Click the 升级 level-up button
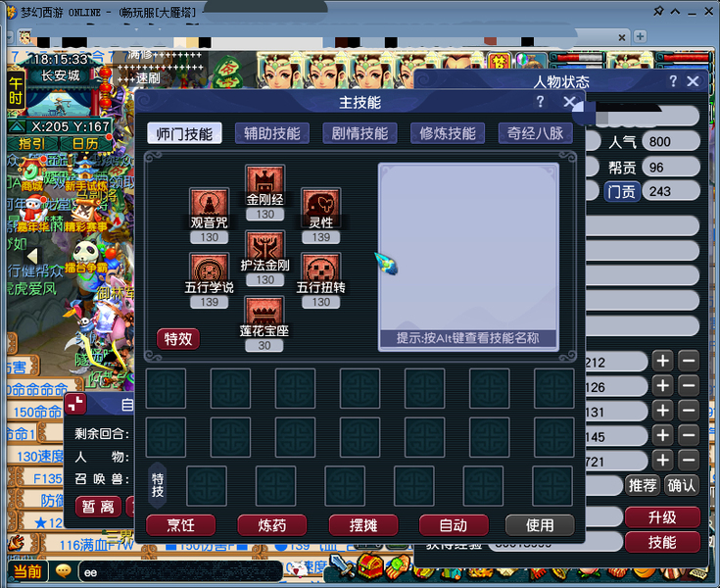Image resolution: width=720 pixels, height=588 pixels. 662,517
